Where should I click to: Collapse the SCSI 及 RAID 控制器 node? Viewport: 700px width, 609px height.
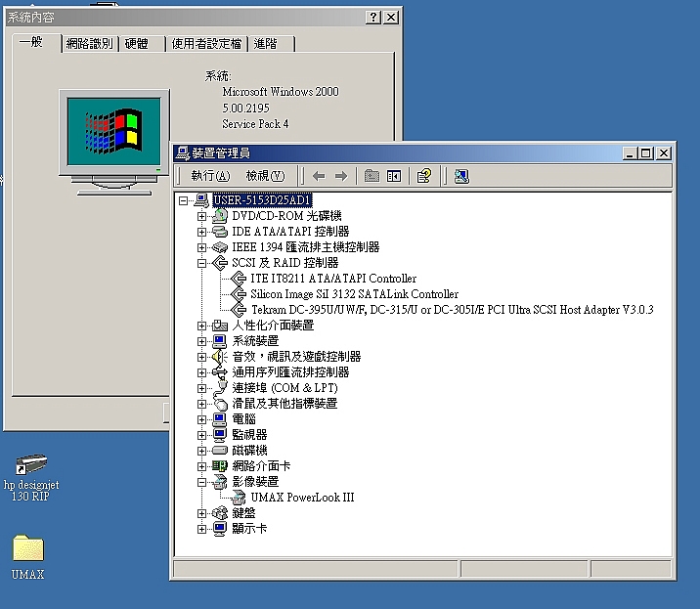(x=201, y=263)
